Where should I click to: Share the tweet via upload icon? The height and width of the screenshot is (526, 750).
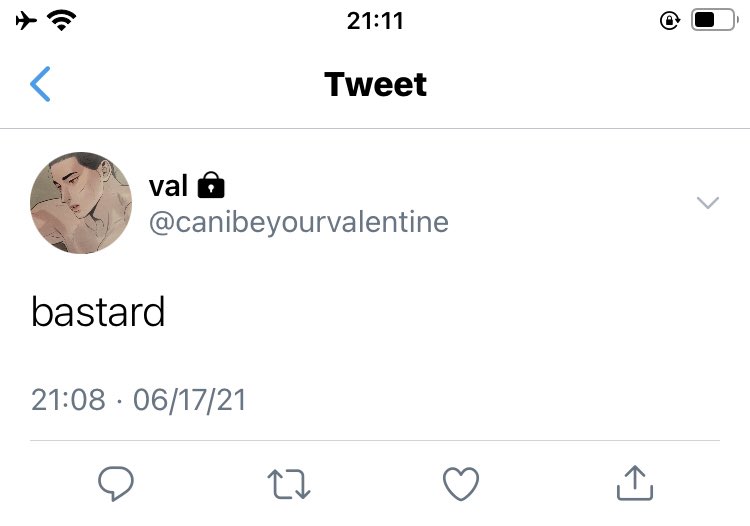click(x=635, y=483)
